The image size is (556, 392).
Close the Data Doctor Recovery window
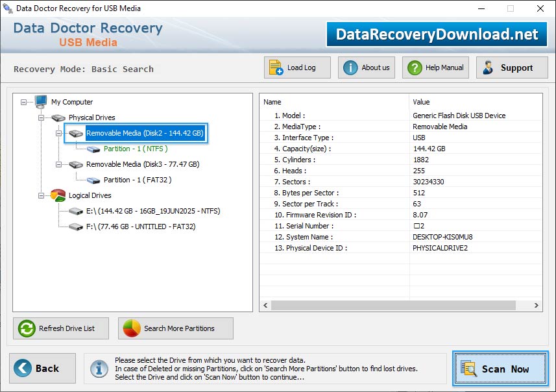pyautogui.click(x=540, y=8)
